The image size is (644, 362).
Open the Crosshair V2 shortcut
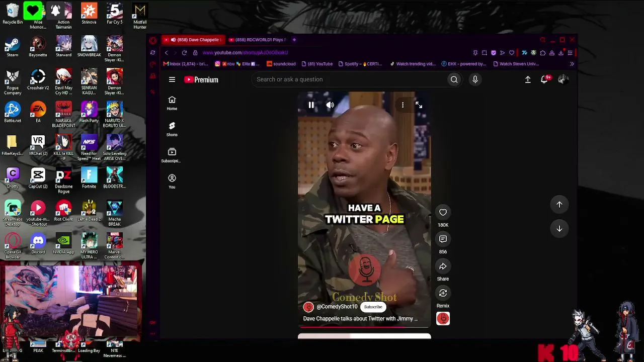(38, 79)
